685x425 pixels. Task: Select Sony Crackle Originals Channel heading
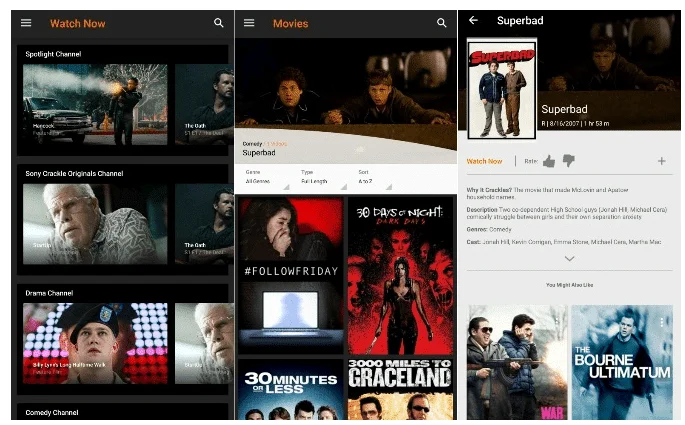(x=74, y=173)
